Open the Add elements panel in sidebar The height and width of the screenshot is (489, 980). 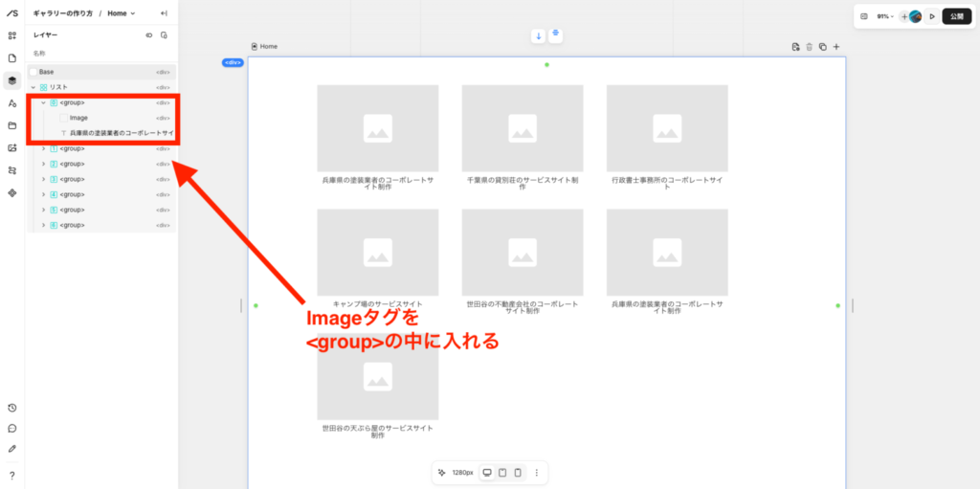[12, 35]
